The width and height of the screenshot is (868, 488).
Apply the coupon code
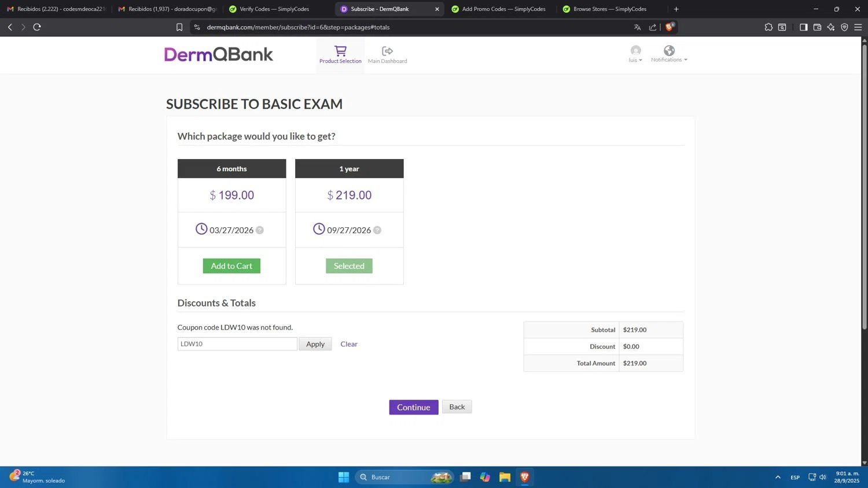315,344
